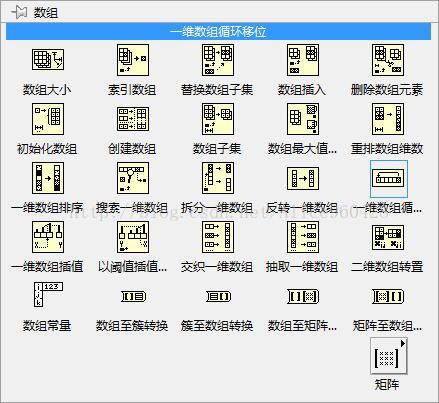Viewport: 439px width, 403px height.
Task: Click the 重排数组维数 label text
Action: (x=387, y=149)
